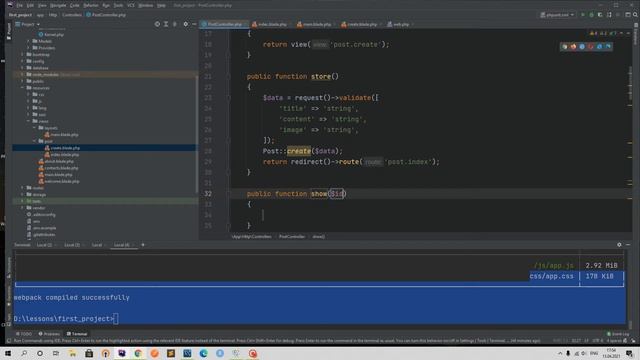Toggle fold marker at line 23
Image resolution: width=640 pixels, height=360 pixels.
[x=229, y=98]
